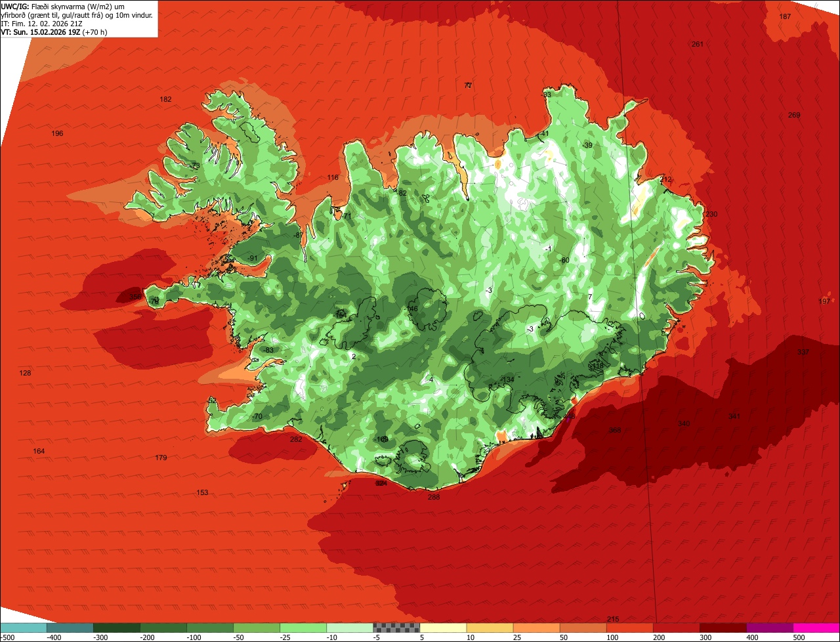Click the 341 value in the dark red zone
Viewport: 840px width, 642px height.
pyautogui.click(x=734, y=416)
